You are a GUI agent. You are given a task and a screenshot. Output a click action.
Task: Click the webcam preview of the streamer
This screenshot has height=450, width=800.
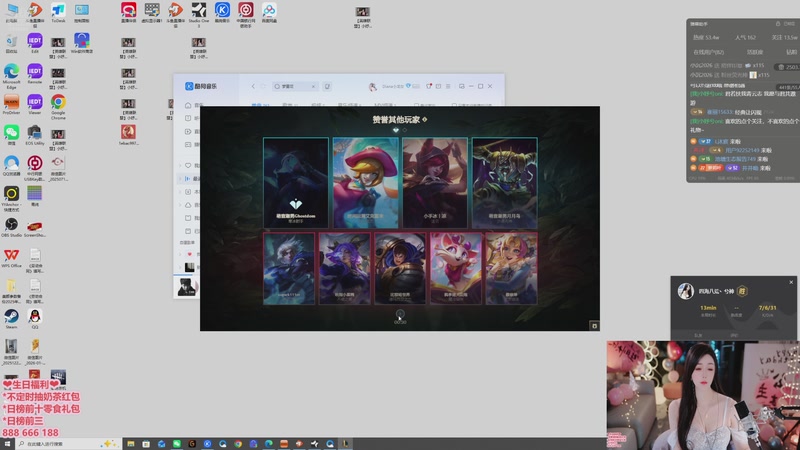[703, 395]
